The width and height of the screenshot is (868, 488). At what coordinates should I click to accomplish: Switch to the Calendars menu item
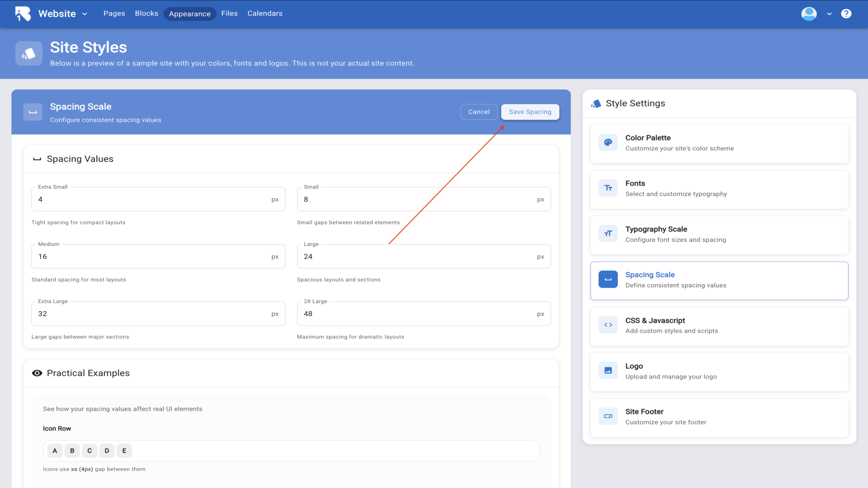click(x=264, y=14)
